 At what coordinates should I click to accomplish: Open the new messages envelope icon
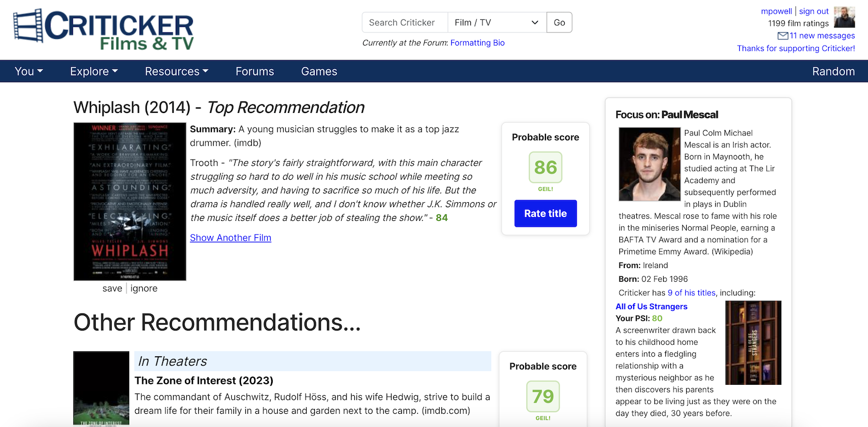tap(783, 36)
